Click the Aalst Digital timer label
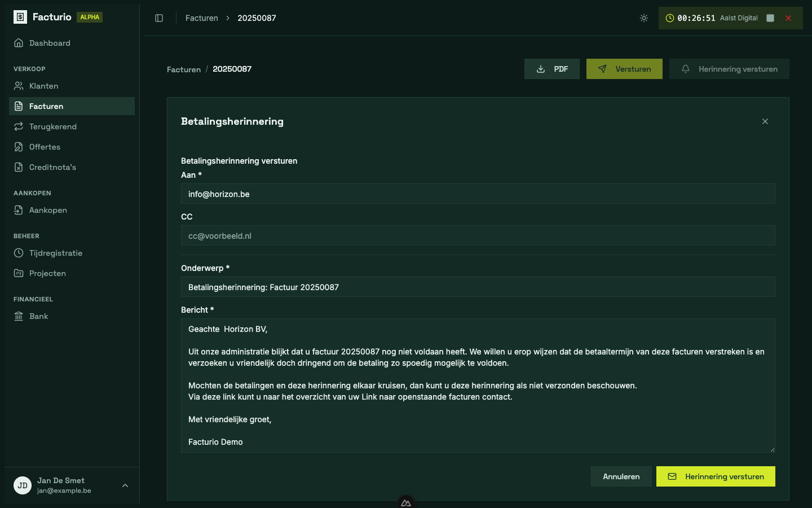Screen dimensions: 812x508 739,18
